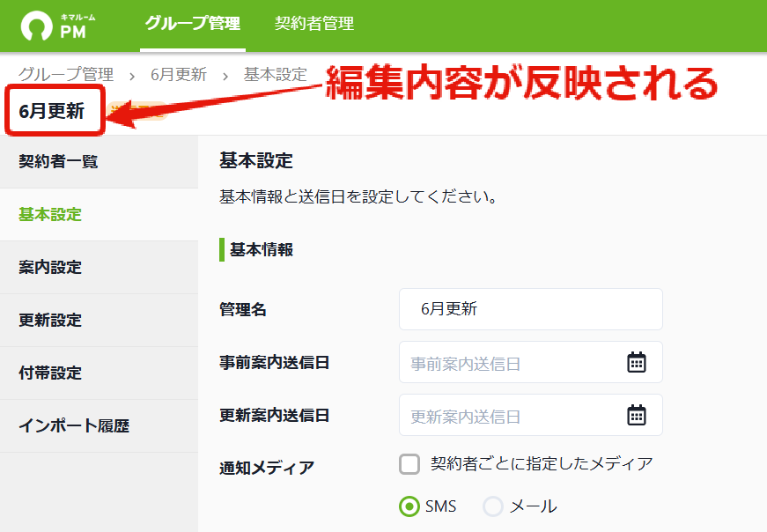The height and width of the screenshot is (532, 767).
Task: Click the 更新案内送信日 date field
Action: pos(531,415)
